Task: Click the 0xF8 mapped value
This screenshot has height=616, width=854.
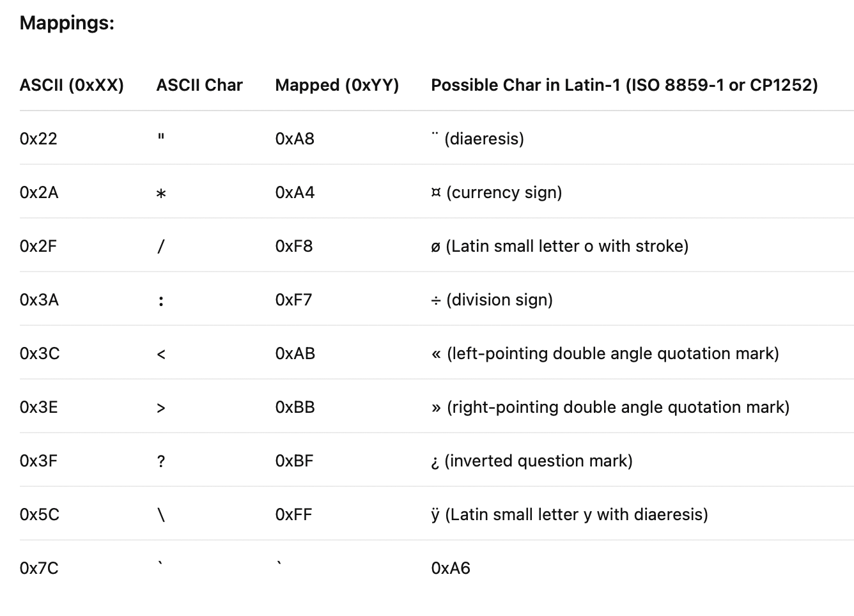Action: click(x=294, y=246)
